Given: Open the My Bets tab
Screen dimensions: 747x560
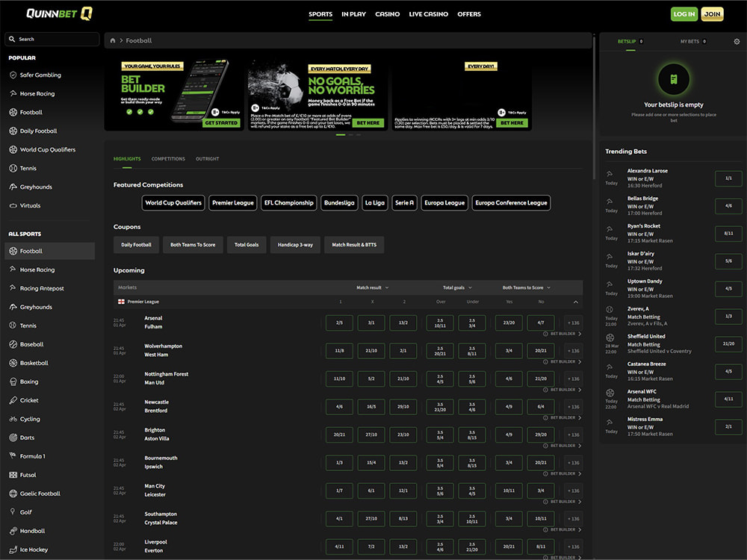Looking at the screenshot, I should pos(693,41).
